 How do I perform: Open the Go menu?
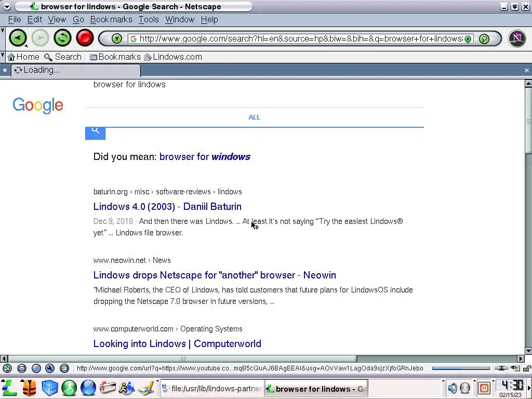[x=78, y=20]
